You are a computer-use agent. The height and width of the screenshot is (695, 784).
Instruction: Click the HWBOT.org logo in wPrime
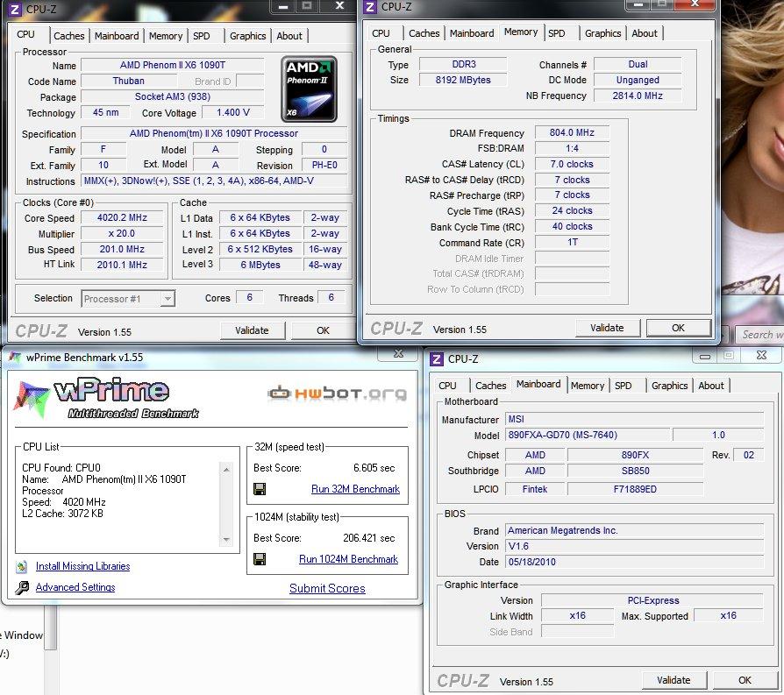[337, 394]
